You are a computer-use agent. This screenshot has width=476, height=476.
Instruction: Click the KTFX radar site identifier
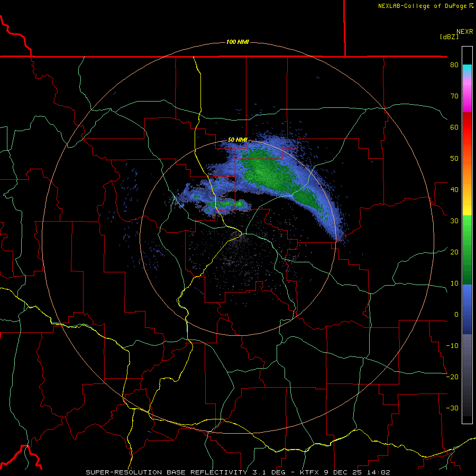click(x=309, y=472)
